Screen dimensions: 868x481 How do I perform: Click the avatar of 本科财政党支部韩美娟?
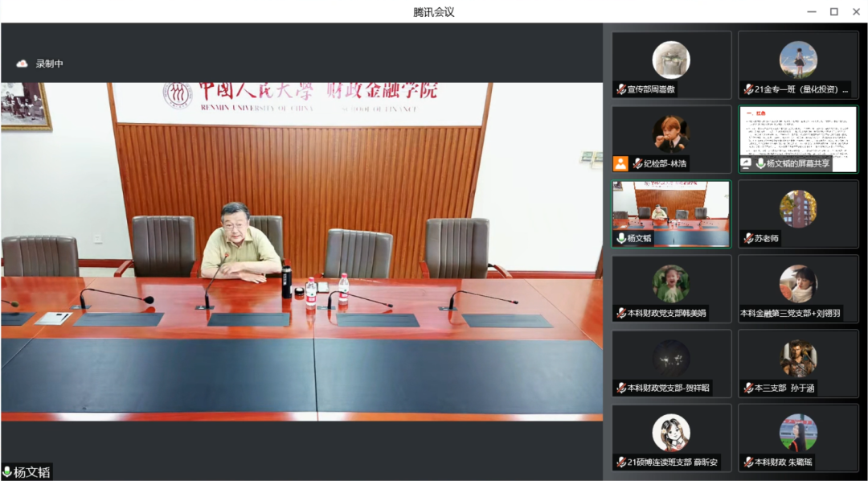coord(671,283)
